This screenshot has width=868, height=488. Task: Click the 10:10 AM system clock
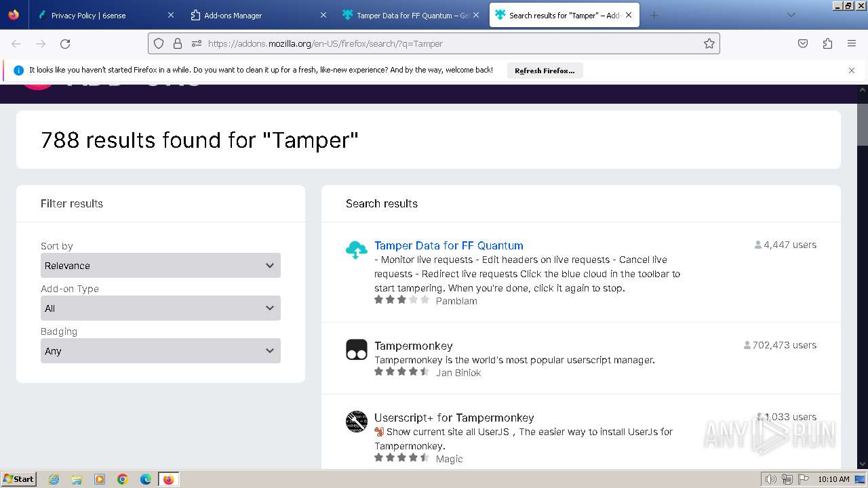833,479
